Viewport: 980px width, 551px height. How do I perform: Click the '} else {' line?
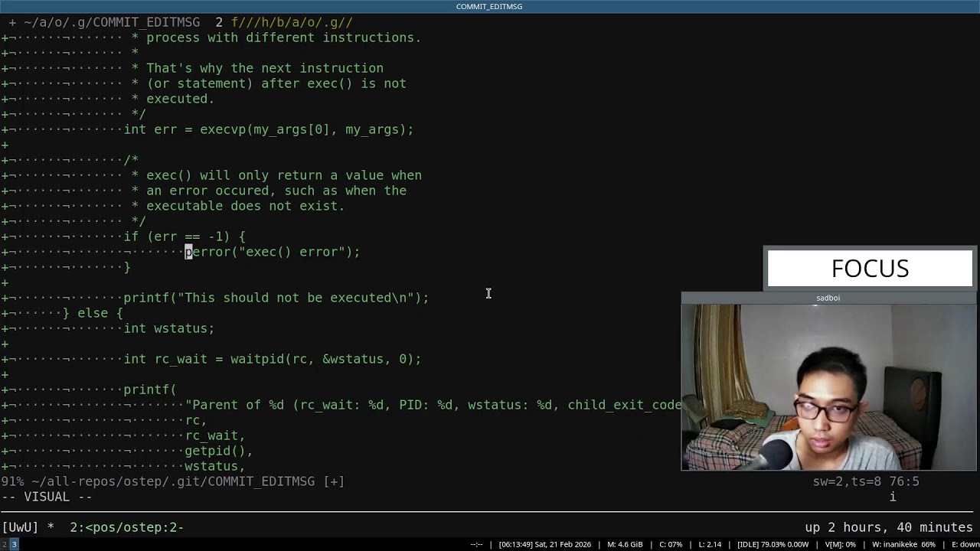pos(92,313)
